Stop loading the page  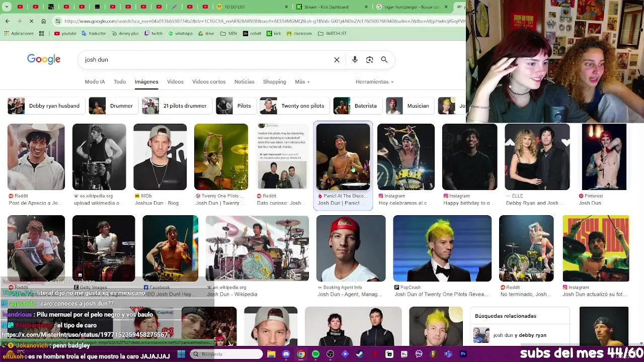click(31, 21)
